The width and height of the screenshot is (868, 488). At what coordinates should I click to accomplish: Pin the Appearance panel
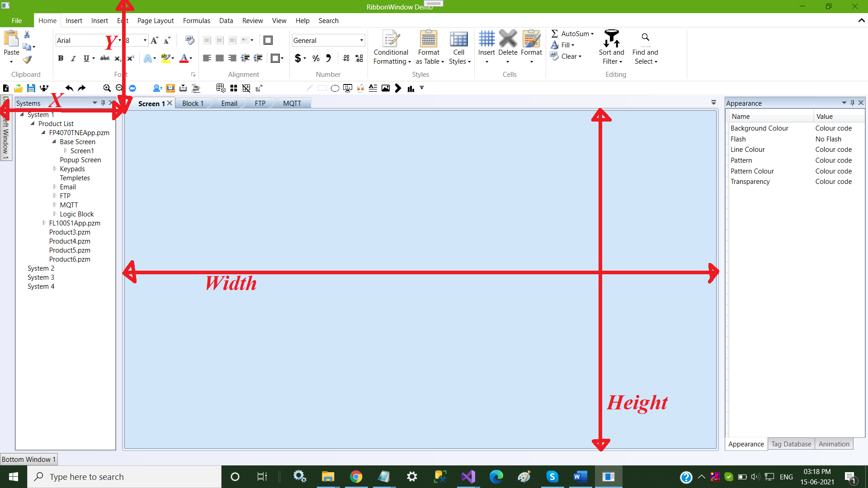click(852, 103)
